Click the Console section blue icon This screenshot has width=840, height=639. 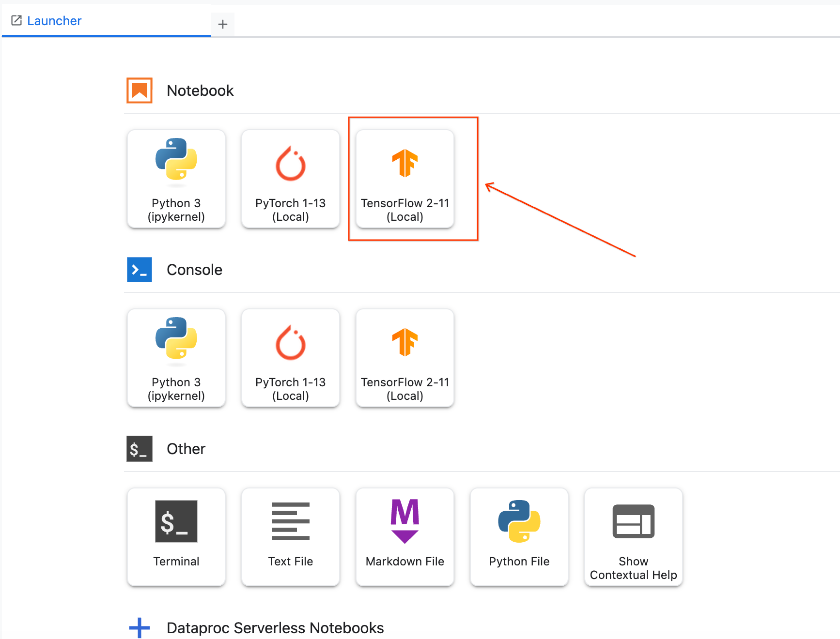pos(140,270)
